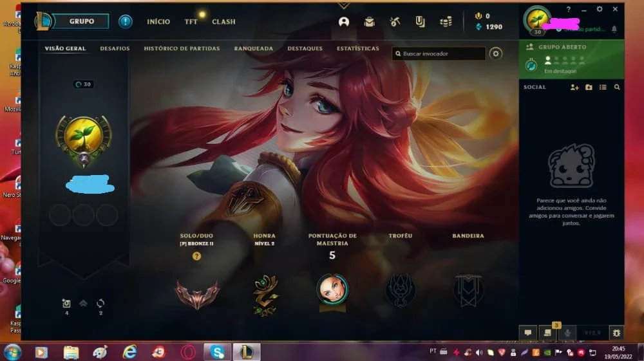The height and width of the screenshot is (361, 644).
Task: Open the Loot icon
Action: pyautogui.click(x=420, y=22)
